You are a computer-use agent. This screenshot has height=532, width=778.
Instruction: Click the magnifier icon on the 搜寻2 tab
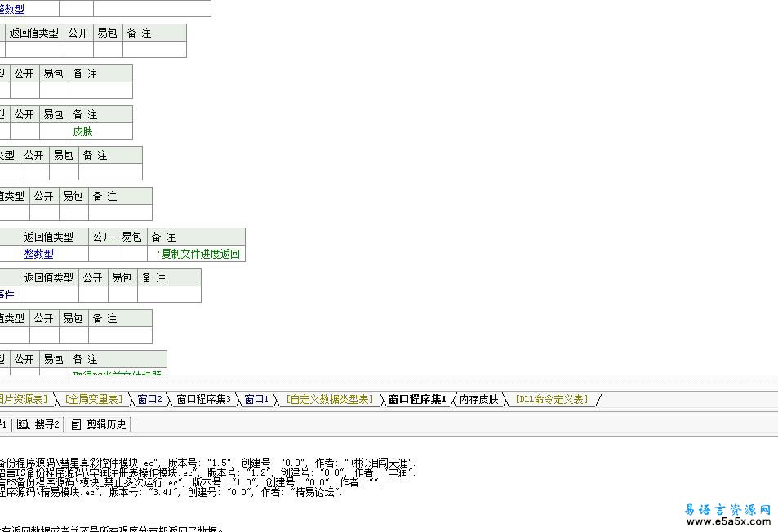tap(23, 424)
